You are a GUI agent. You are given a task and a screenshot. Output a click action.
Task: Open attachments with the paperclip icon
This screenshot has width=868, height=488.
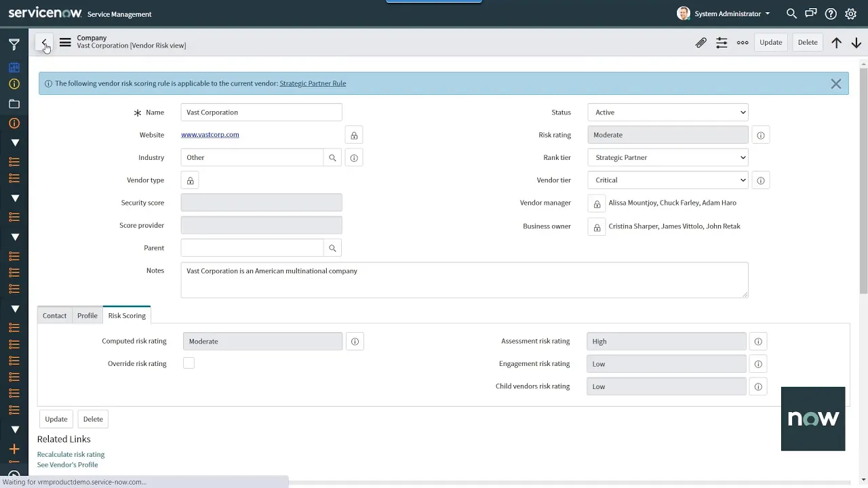(701, 42)
